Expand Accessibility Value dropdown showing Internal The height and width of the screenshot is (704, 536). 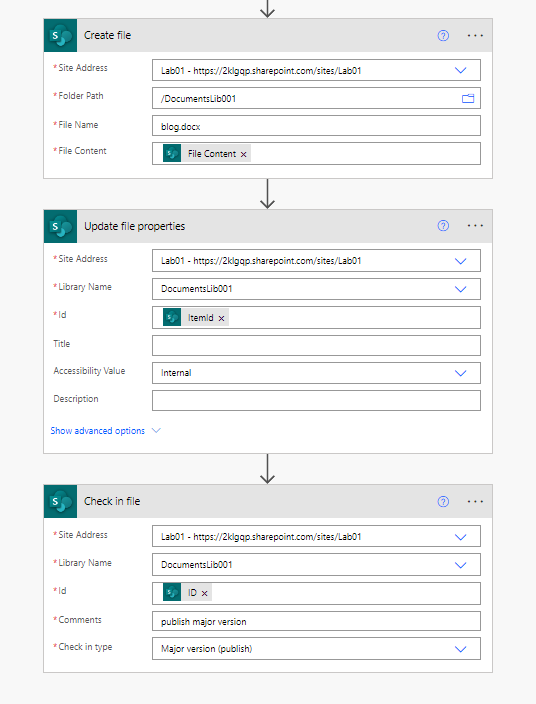(461, 373)
